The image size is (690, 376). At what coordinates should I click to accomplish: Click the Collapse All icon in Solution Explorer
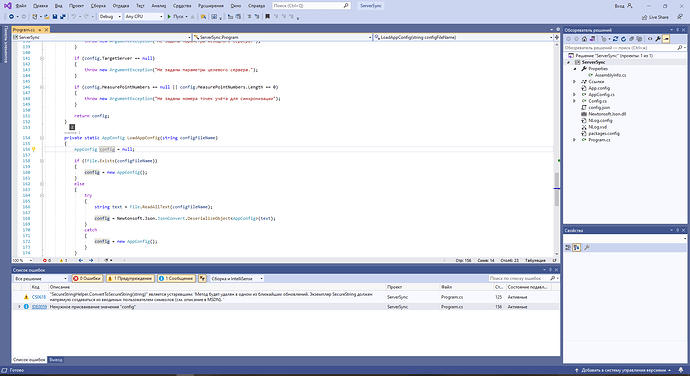pyautogui.click(x=631, y=39)
